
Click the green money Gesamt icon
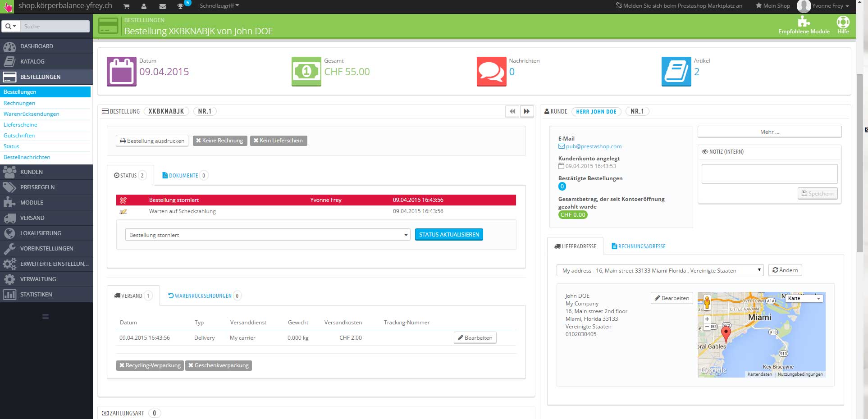[x=306, y=72]
